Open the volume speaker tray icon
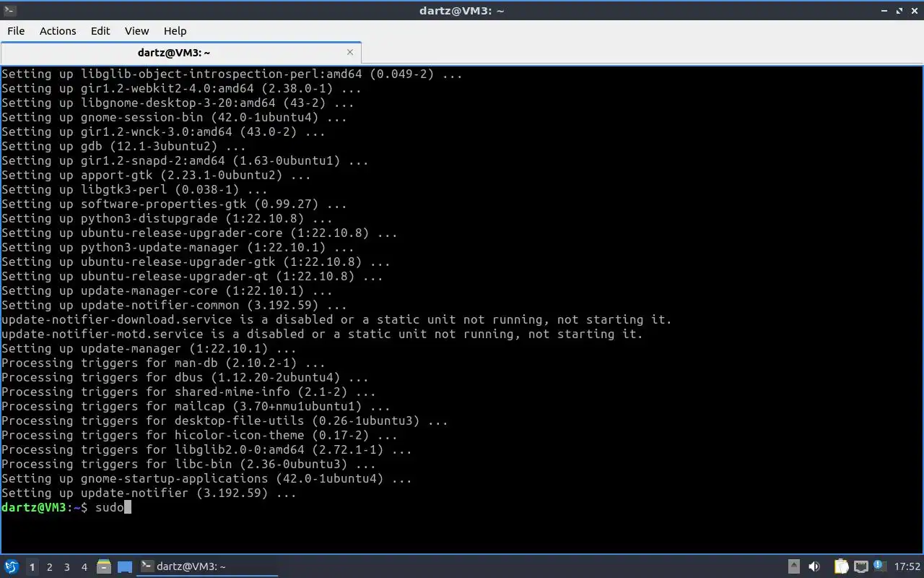Screen dimensions: 924x578 click(814, 566)
